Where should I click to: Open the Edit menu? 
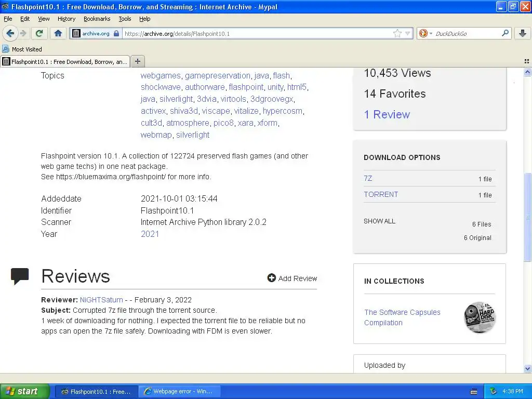pos(25,19)
